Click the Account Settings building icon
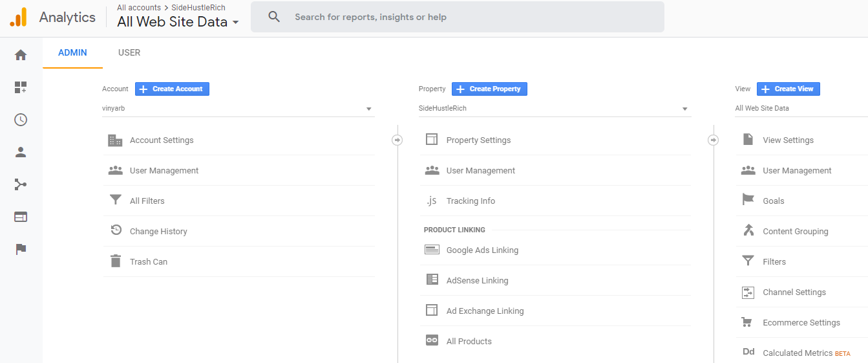The image size is (868, 363). [115, 140]
